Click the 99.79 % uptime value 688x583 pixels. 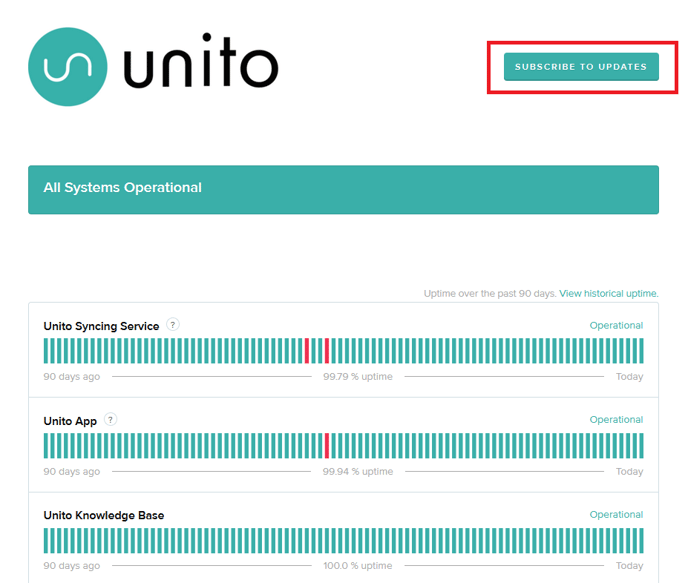[x=358, y=376]
